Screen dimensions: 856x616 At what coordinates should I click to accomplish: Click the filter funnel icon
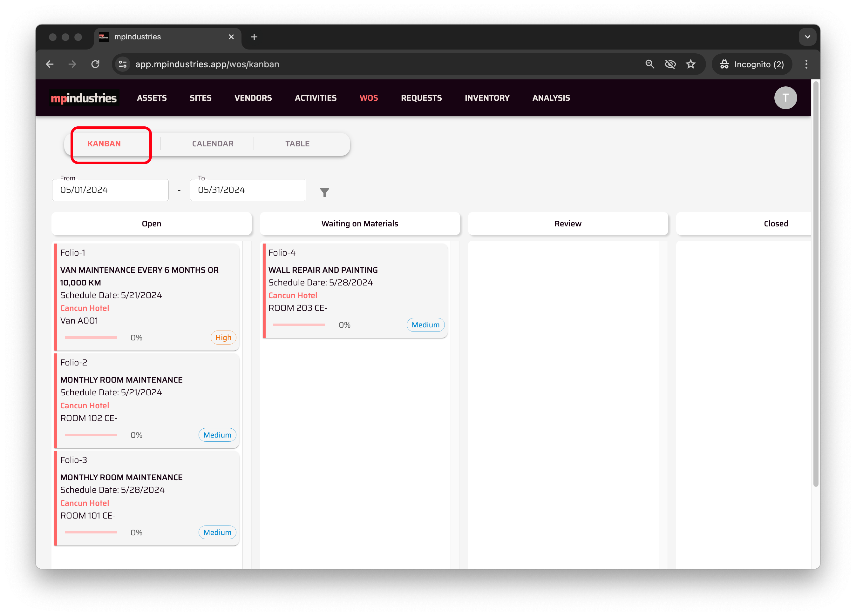(324, 192)
